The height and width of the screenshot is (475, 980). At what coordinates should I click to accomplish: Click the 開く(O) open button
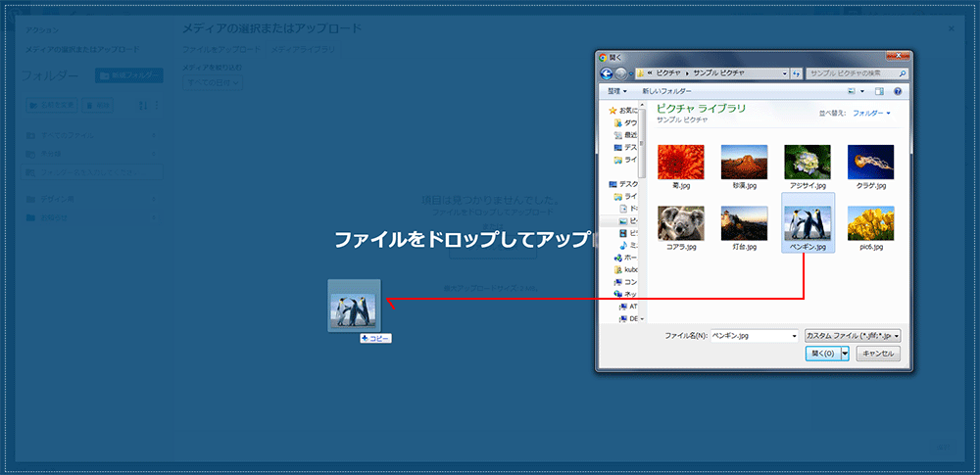click(823, 354)
